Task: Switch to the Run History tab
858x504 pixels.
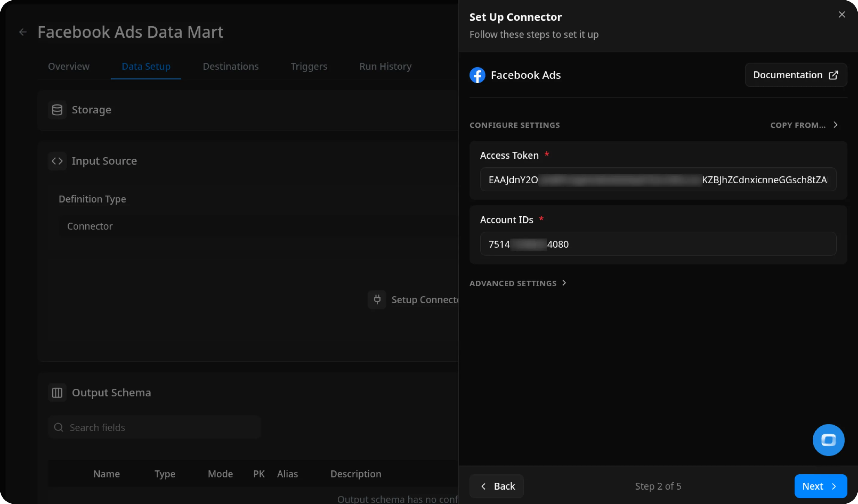Action: (385, 66)
